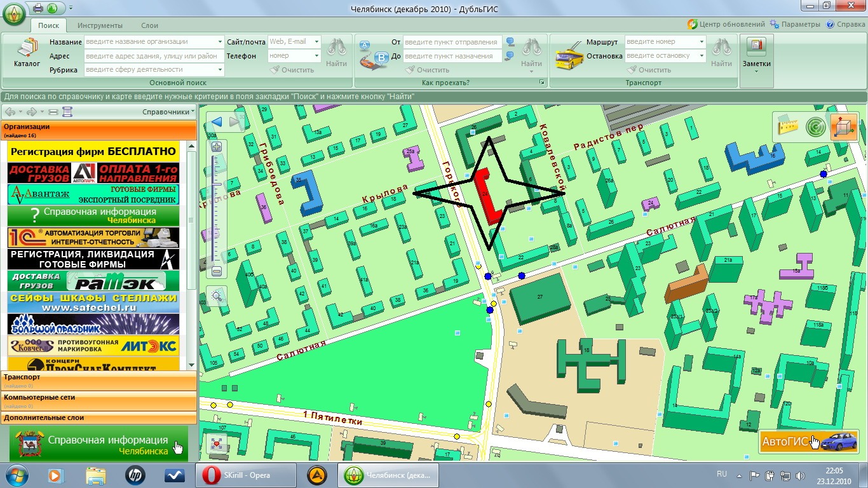868x488 pixels.
Task: Zoom in with map plus button
Action: (x=217, y=147)
